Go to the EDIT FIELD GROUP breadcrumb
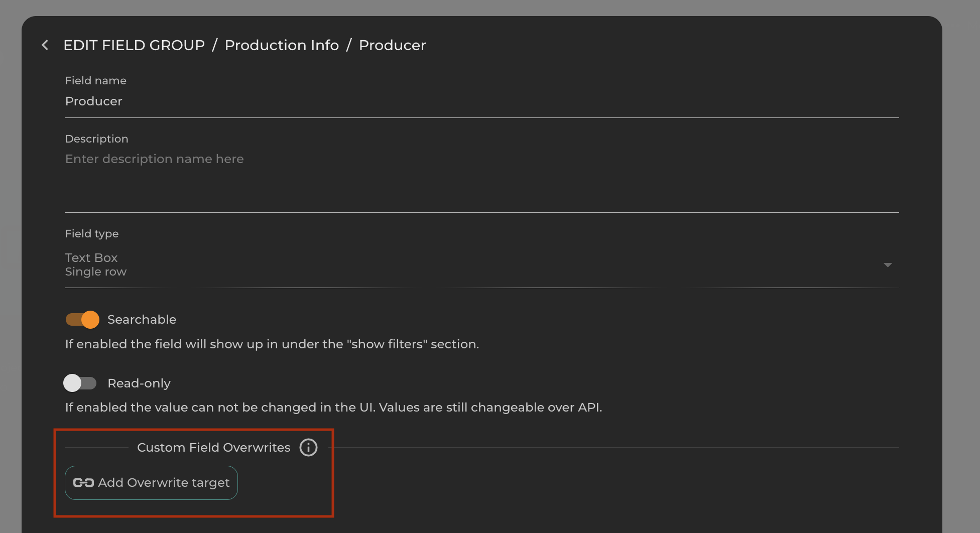The height and width of the screenshot is (533, 980). click(134, 45)
